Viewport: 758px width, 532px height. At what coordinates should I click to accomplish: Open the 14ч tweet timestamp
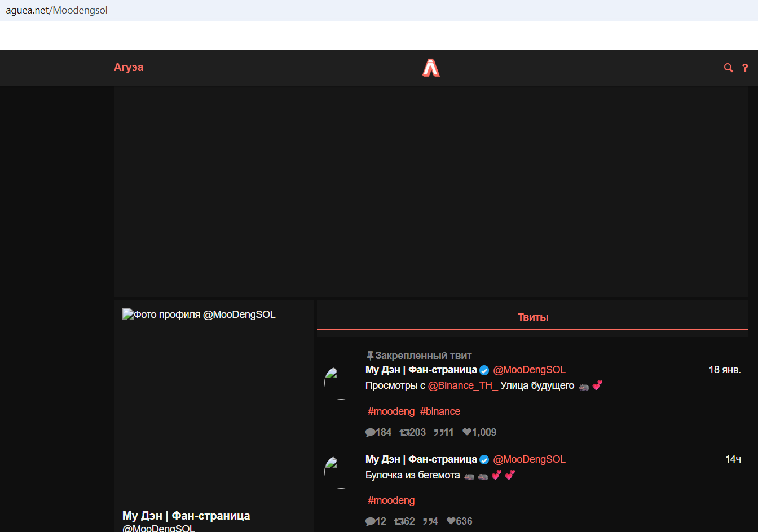[733, 459]
